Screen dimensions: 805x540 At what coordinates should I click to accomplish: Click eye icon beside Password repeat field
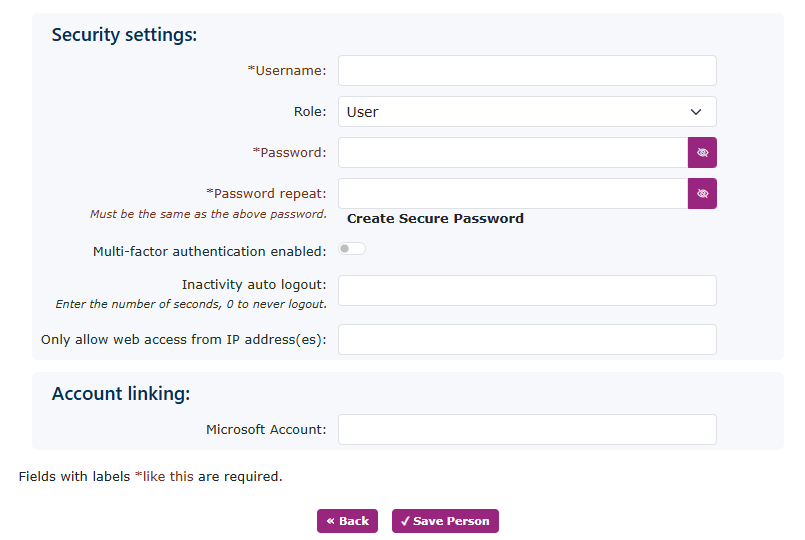[x=702, y=194]
